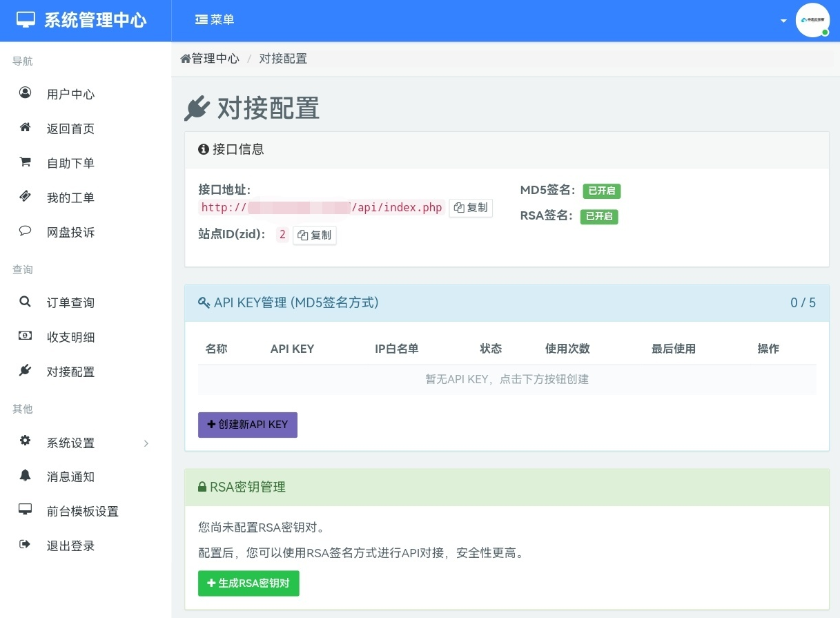This screenshot has height=618, width=840.
Task: Click the large plug icon in the page title
Action: tap(197, 108)
